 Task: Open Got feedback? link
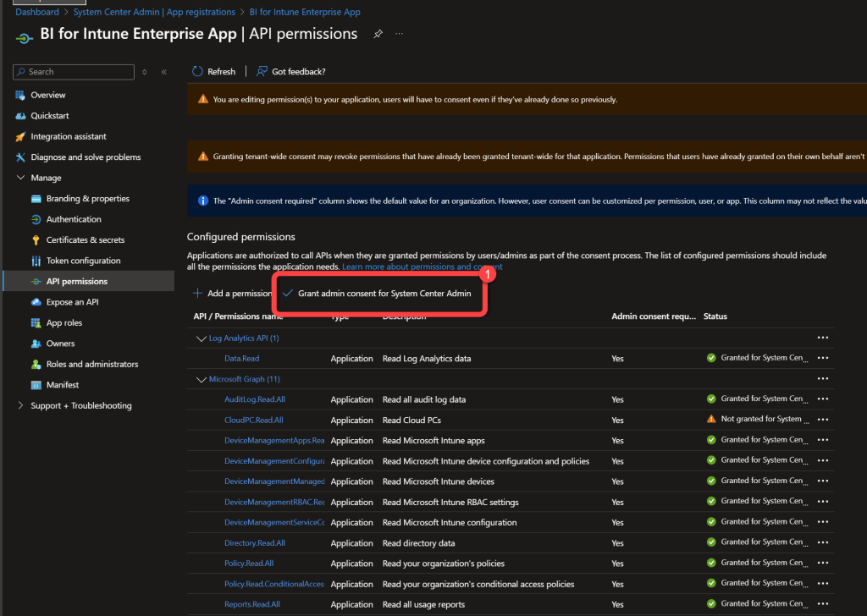coord(291,71)
